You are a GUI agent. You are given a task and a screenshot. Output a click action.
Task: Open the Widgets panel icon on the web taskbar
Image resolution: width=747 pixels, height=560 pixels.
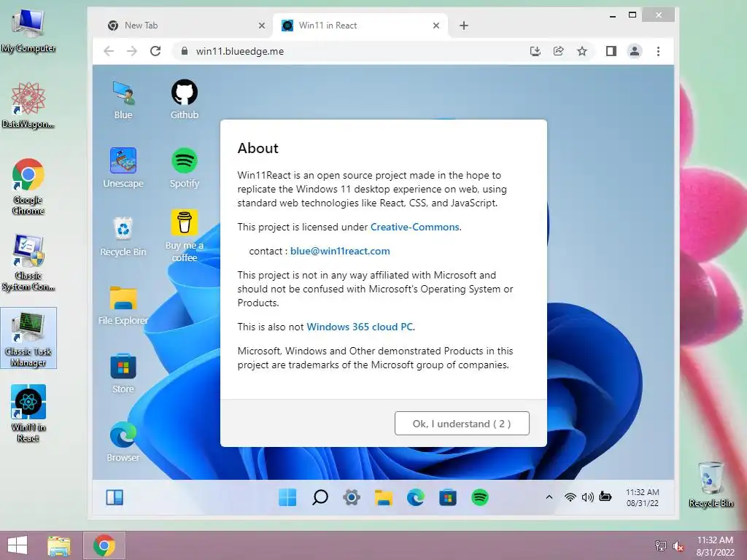click(115, 497)
